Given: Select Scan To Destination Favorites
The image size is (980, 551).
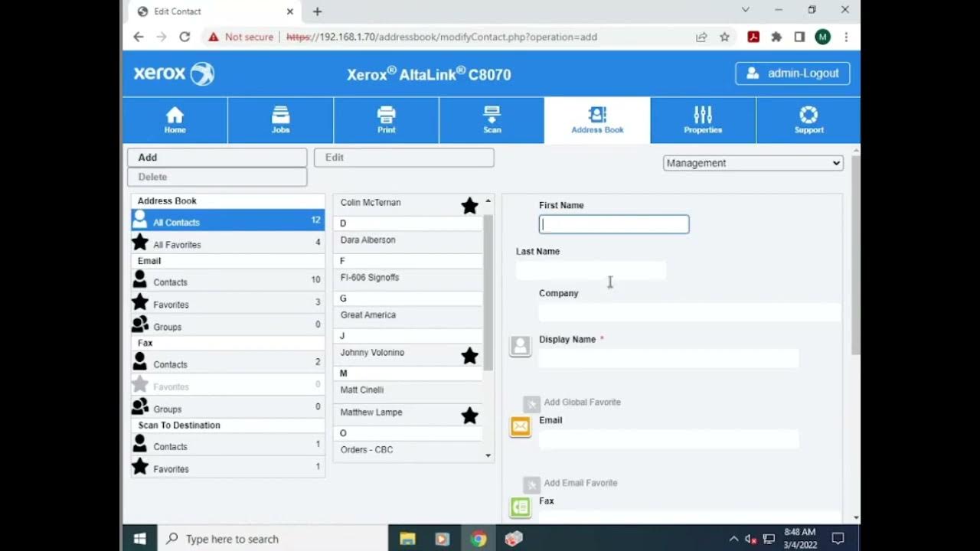Looking at the screenshot, I should click(228, 466).
